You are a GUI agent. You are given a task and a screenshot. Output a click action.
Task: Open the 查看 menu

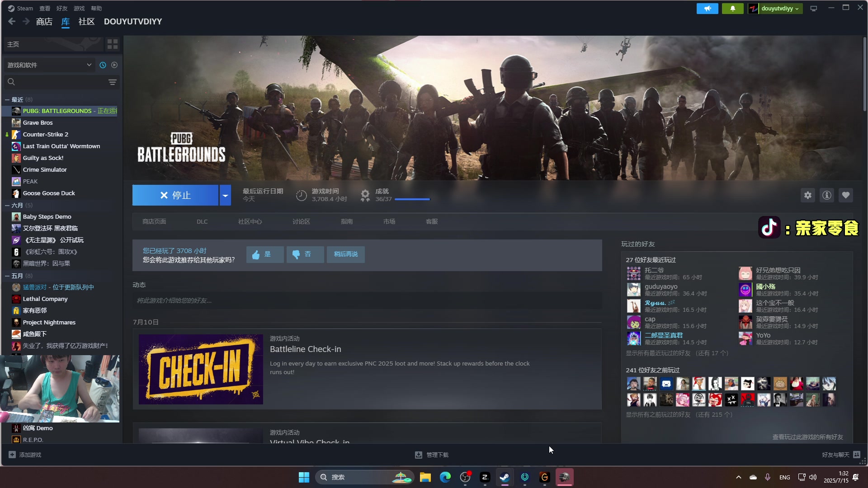[x=45, y=8]
